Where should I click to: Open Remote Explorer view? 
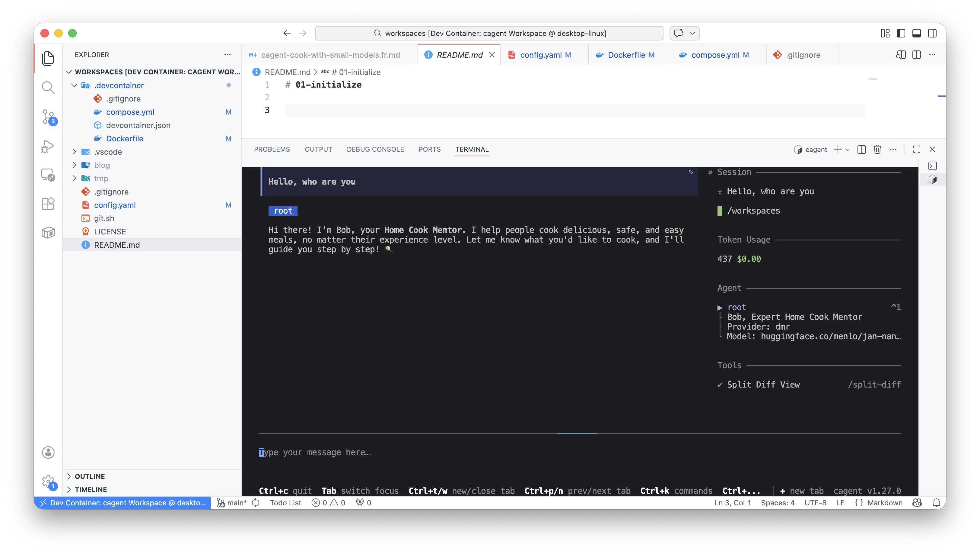click(x=48, y=175)
